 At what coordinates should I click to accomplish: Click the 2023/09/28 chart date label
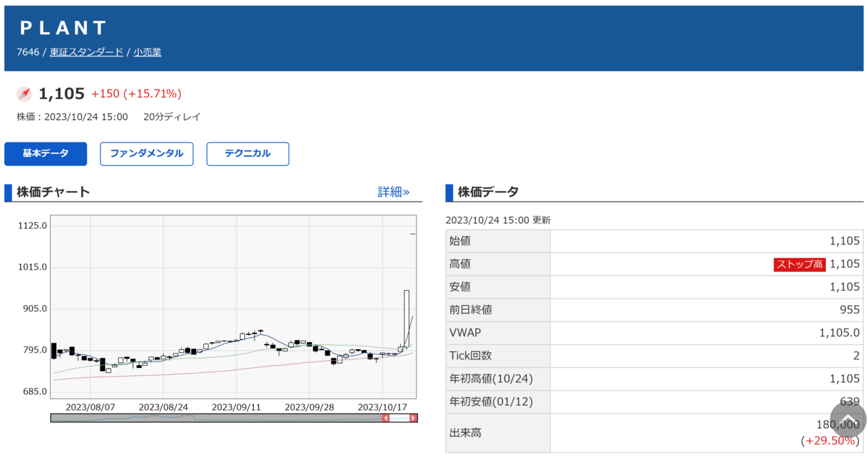click(x=310, y=407)
